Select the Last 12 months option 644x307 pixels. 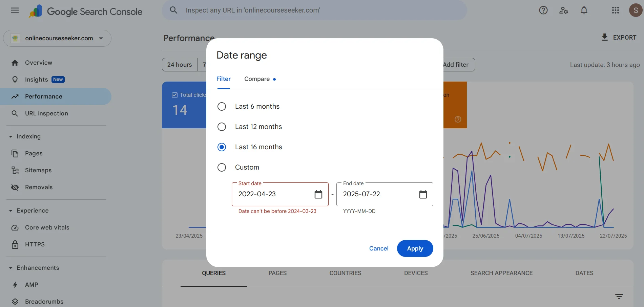pyautogui.click(x=222, y=127)
